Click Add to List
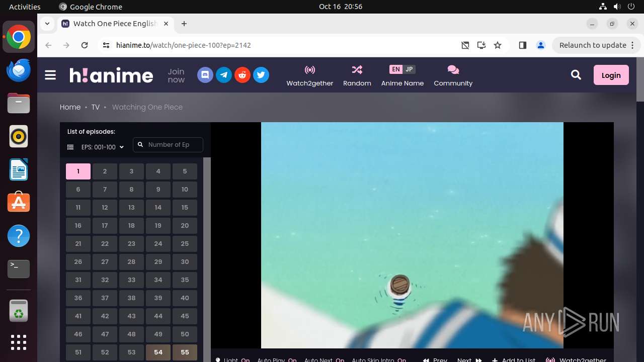This screenshot has width=644, height=362. click(x=514, y=359)
